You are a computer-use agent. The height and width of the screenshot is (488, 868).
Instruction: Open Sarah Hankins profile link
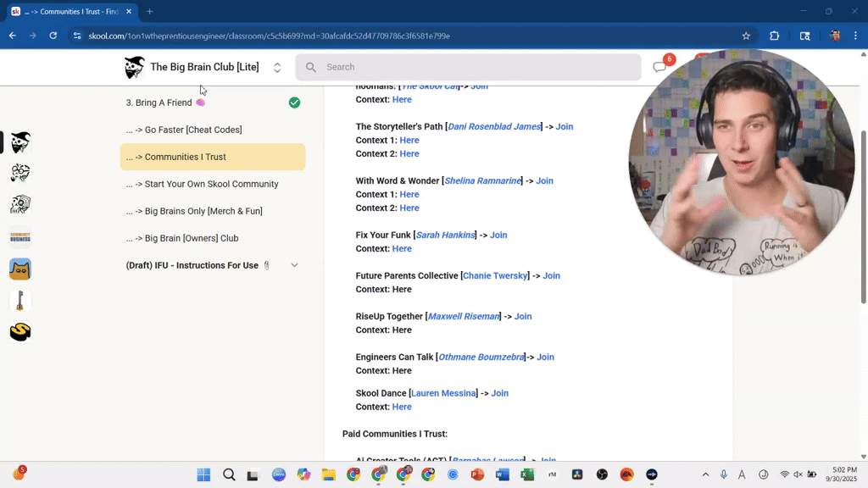click(445, 236)
